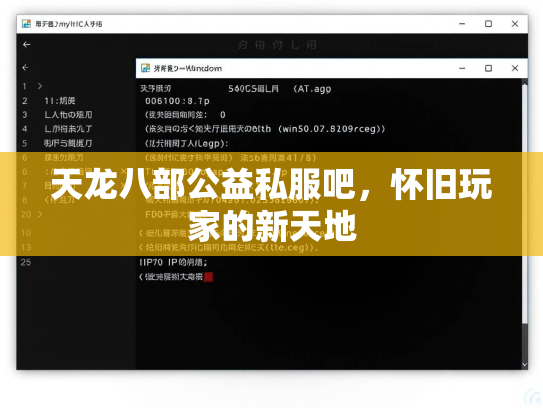The height and width of the screenshot is (408, 543).
Task: Click the red cursor block at last line
Action: (208, 277)
